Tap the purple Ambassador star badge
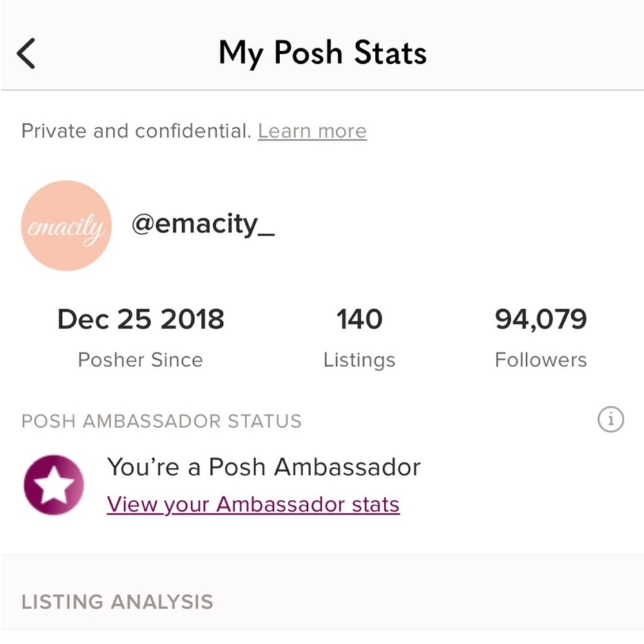This screenshot has width=644, height=644. [x=54, y=485]
